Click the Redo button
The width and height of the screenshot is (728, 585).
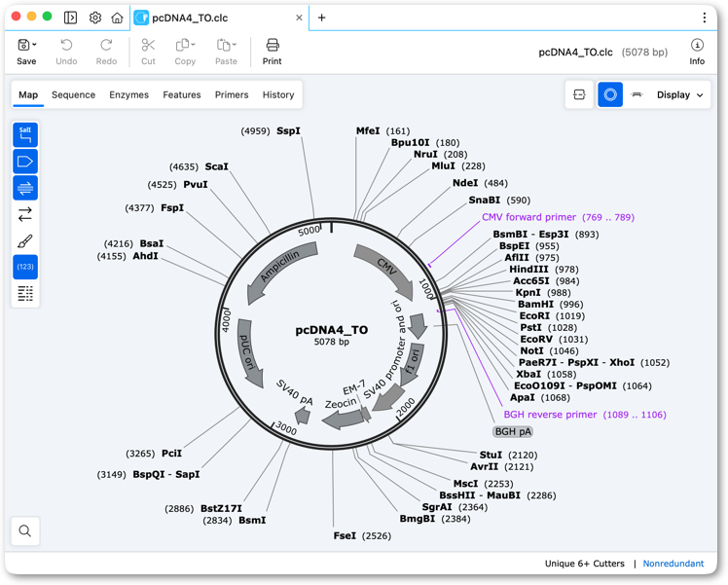point(106,52)
